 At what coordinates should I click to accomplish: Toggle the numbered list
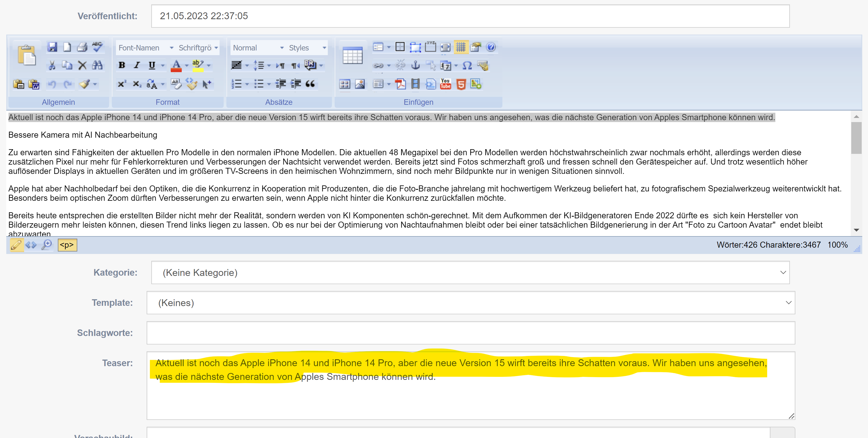pos(237,84)
